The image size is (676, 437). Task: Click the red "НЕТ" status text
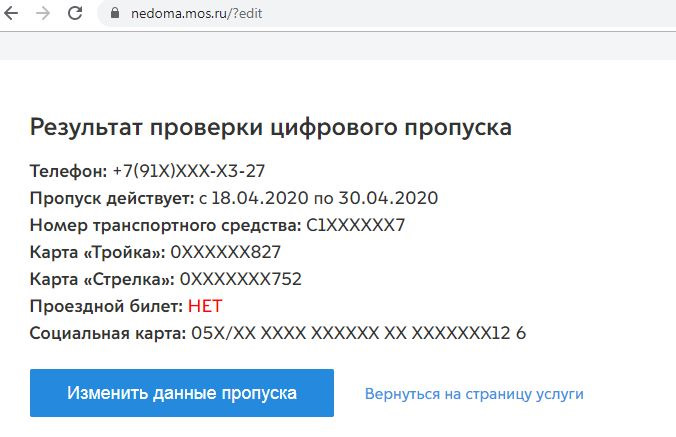pos(205,306)
